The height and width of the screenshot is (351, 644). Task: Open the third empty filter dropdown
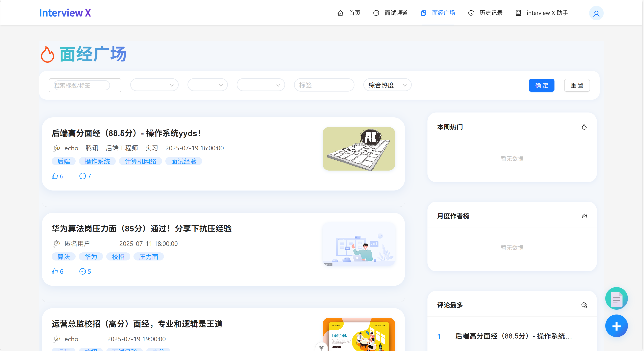261,85
